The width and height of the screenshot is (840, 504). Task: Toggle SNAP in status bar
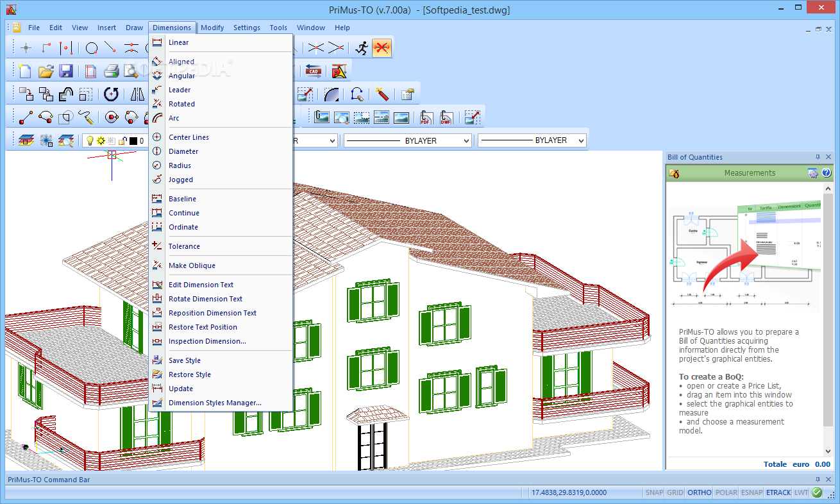coord(654,492)
